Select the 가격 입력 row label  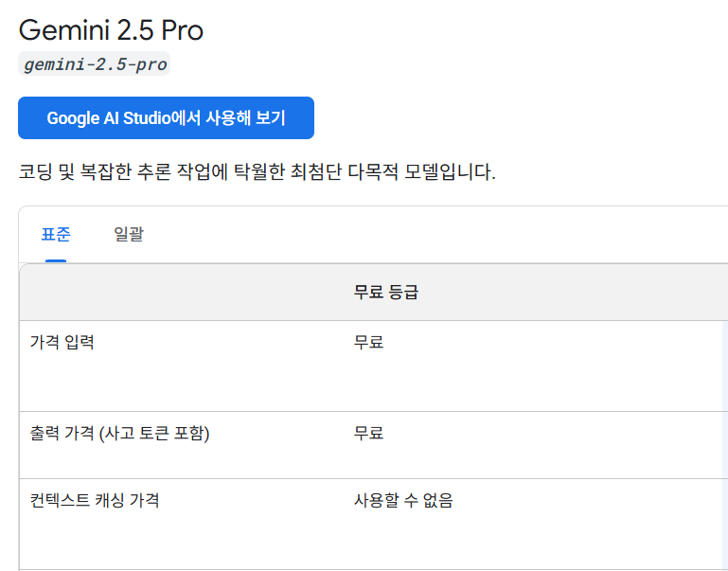62,343
